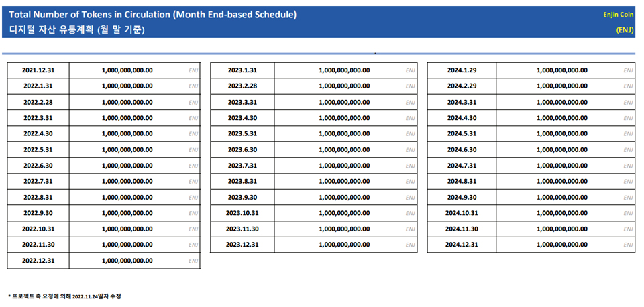Click the 2024.12.31 date cell
The height and width of the screenshot is (307, 644).
click(462, 245)
